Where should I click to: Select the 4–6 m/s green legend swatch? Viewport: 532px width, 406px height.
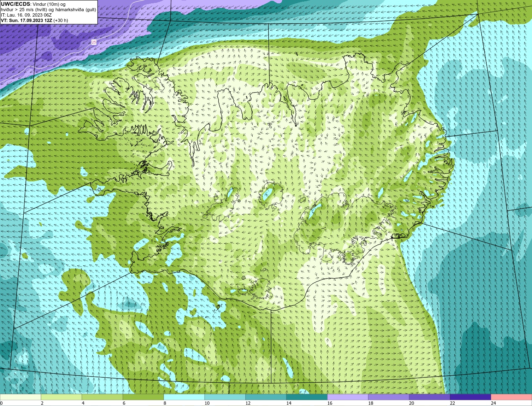pos(103,397)
